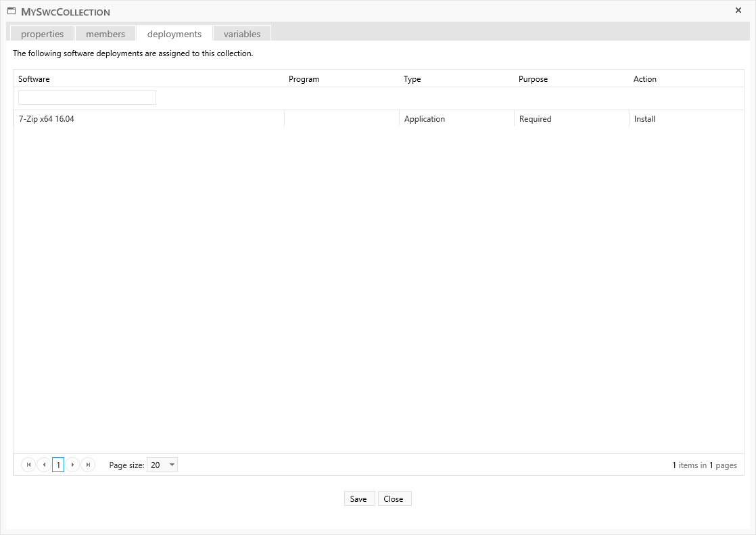This screenshot has width=756, height=535.
Task: Sort by the Software column header
Action: coord(34,79)
